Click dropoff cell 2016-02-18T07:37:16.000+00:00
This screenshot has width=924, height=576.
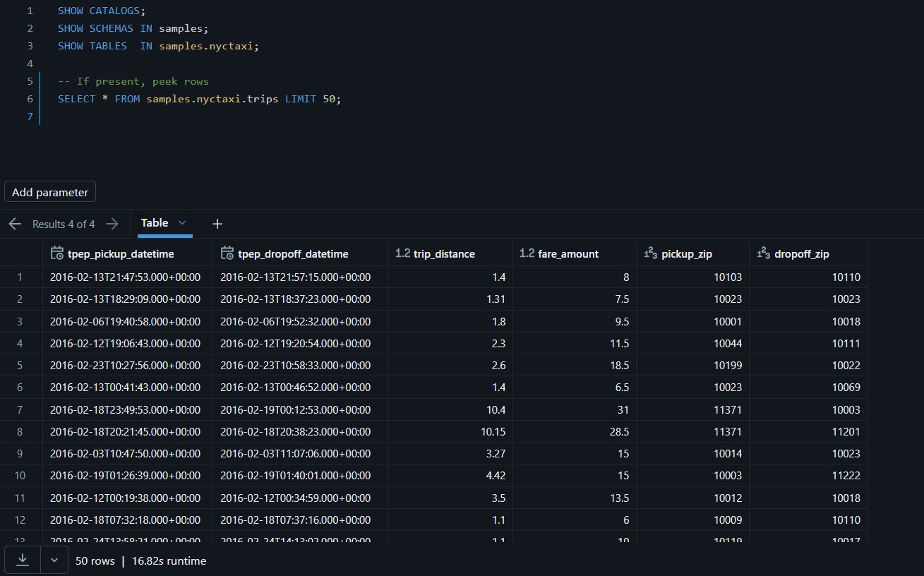coord(301,520)
